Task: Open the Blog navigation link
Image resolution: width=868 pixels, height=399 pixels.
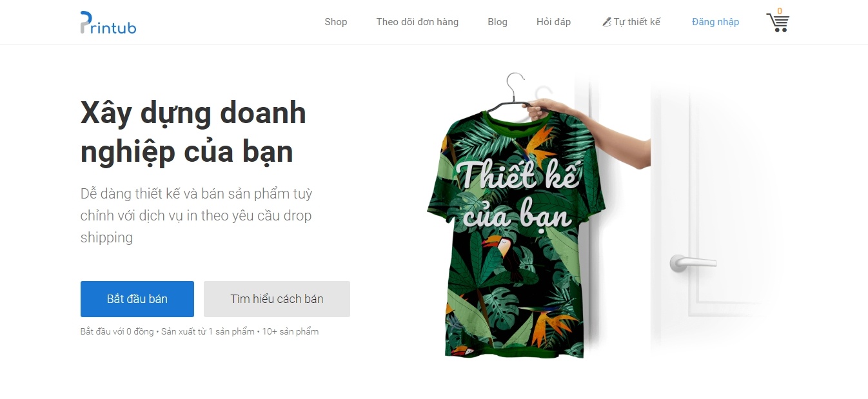Action: point(497,22)
